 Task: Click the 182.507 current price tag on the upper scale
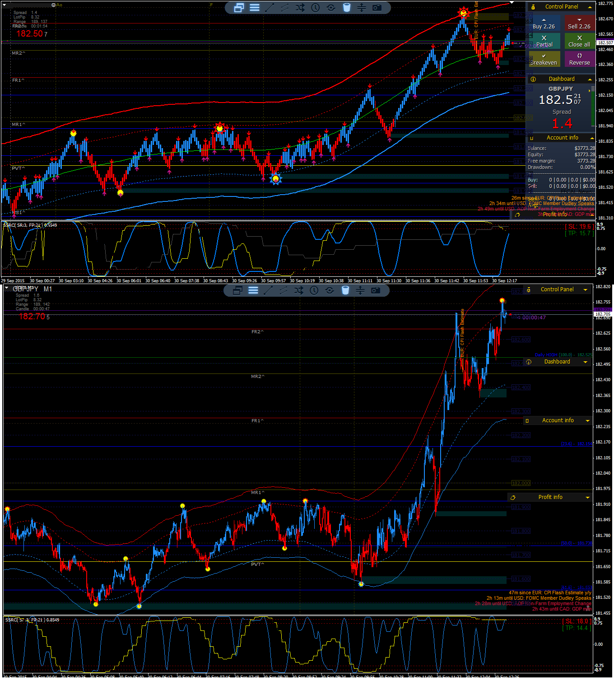[605, 43]
